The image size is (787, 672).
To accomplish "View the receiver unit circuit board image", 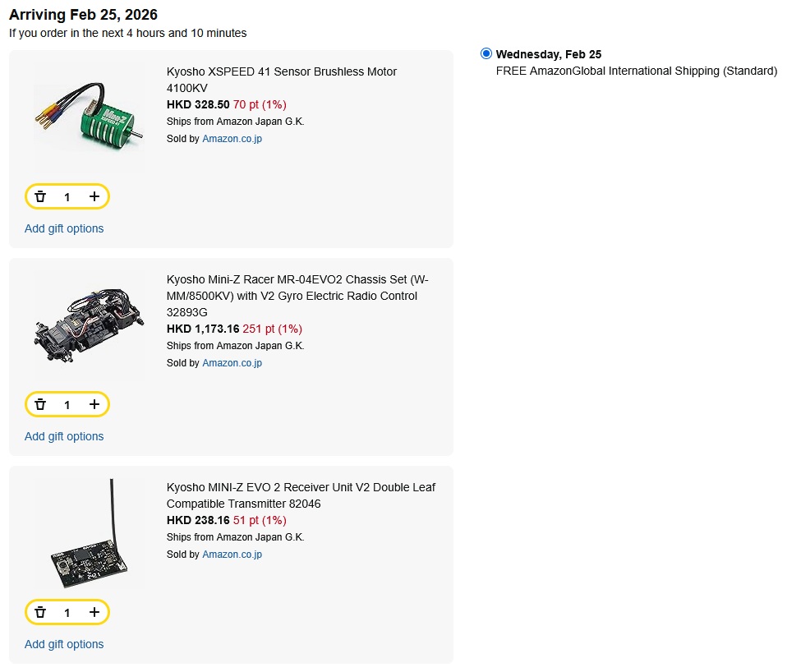I will pos(88,534).
